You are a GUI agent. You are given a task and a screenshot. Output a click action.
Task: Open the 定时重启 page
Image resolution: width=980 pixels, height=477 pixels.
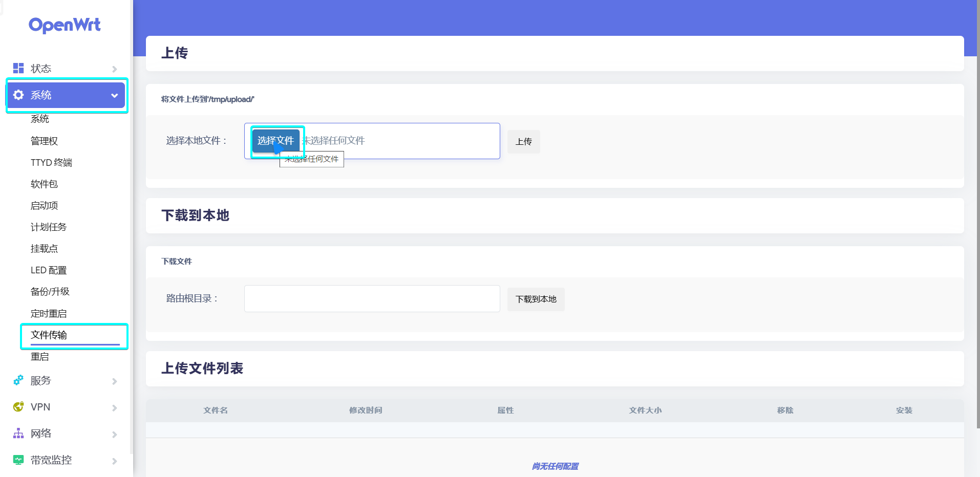coord(49,313)
